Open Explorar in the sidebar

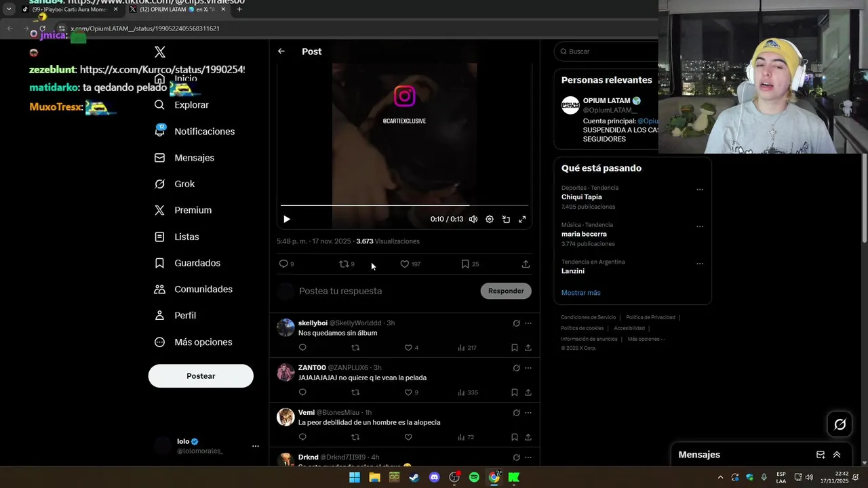(x=182, y=105)
